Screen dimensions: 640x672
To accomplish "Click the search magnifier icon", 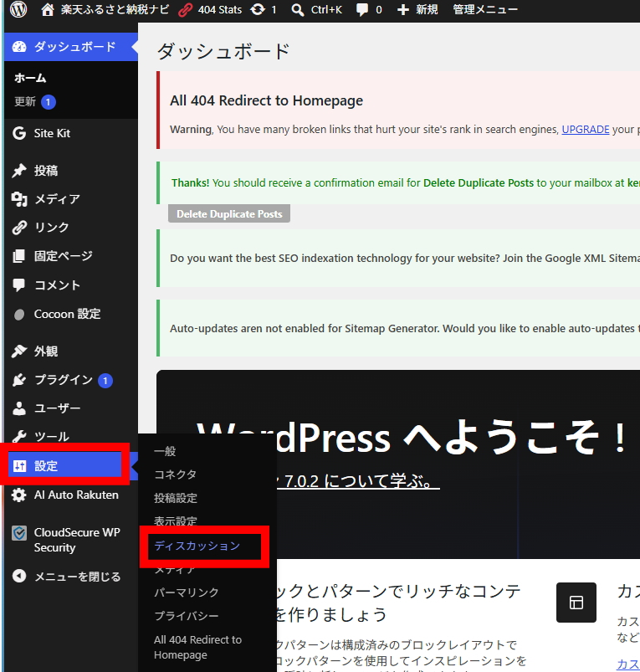I will (x=297, y=10).
